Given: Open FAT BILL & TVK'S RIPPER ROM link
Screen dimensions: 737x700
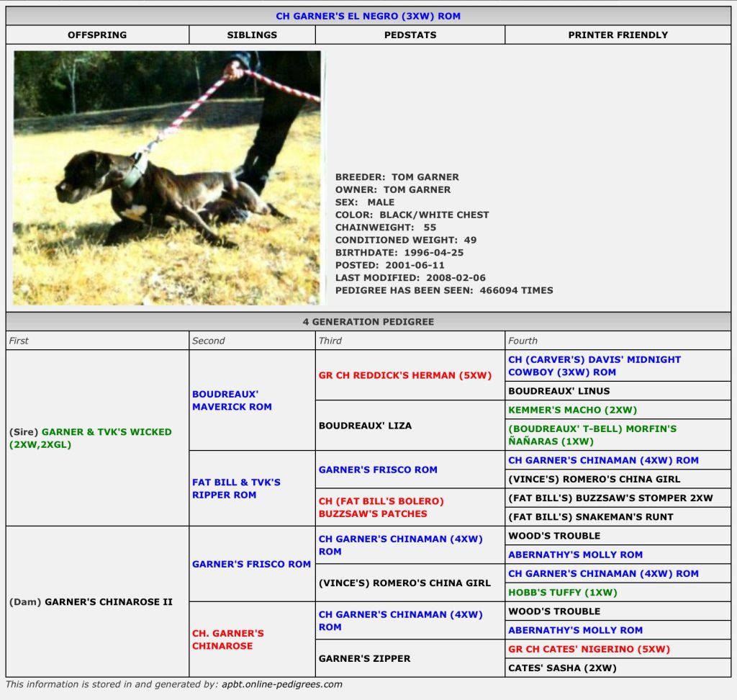Looking at the screenshot, I should [x=236, y=488].
